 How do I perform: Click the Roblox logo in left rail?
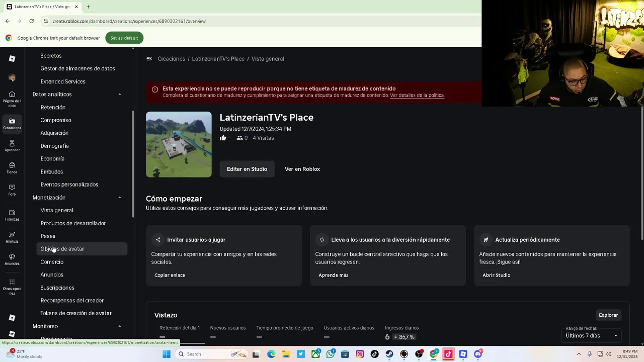[x=12, y=59]
